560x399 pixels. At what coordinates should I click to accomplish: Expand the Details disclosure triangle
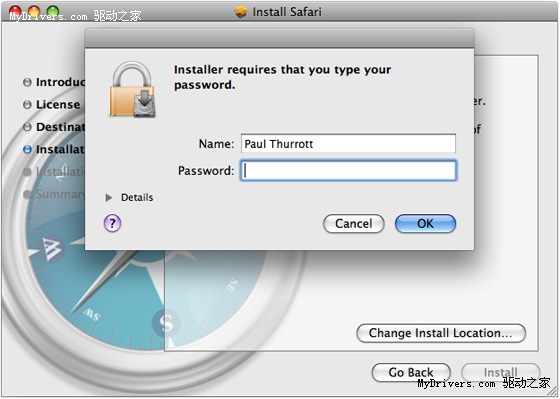point(109,198)
